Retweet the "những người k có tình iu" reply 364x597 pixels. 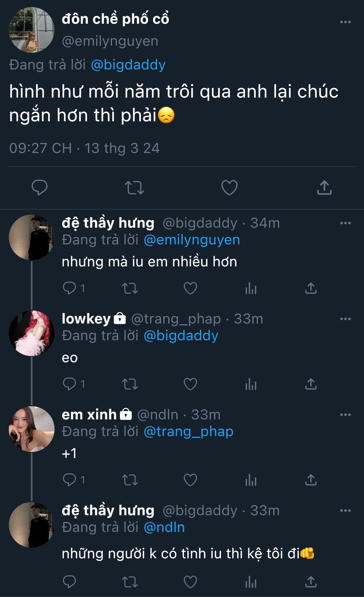click(130, 582)
